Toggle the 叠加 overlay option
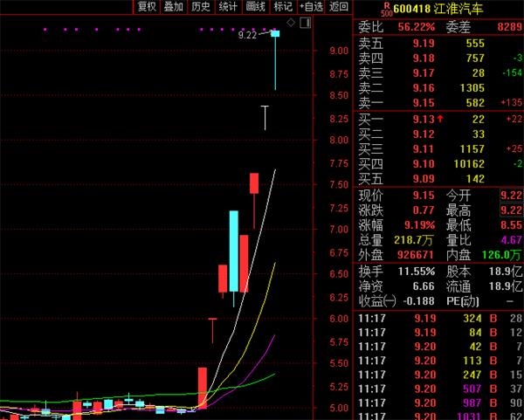This screenshot has width=524, height=420. 174,7
